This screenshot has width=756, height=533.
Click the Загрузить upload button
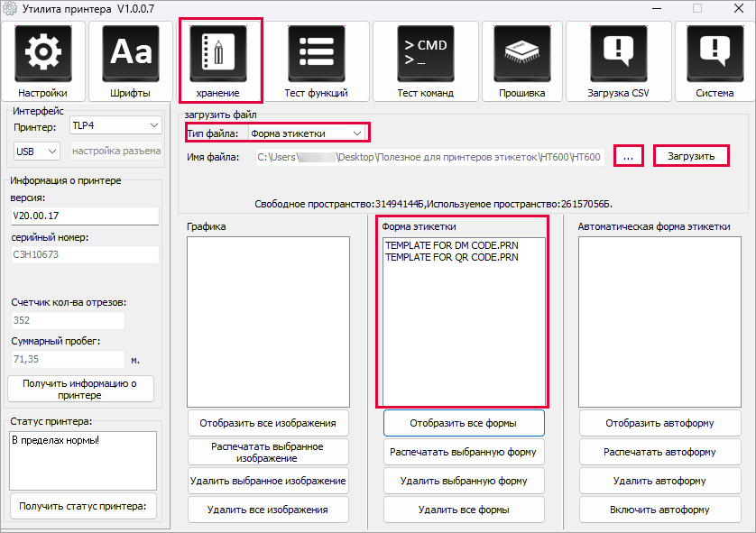pos(691,156)
